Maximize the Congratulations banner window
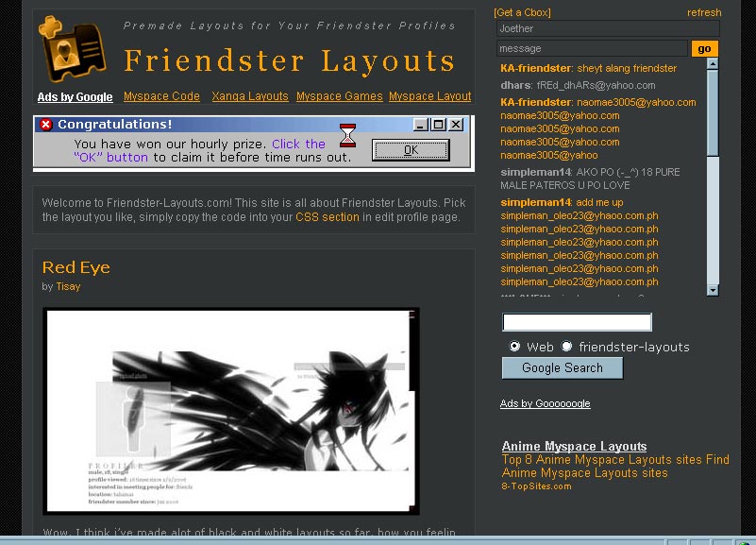This screenshot has width=756, height=545. point(438,125)
